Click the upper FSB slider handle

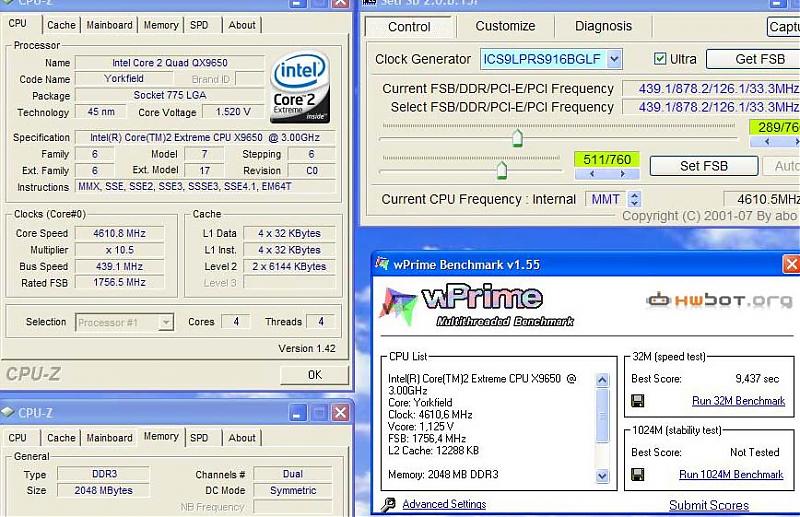[517, 138]
